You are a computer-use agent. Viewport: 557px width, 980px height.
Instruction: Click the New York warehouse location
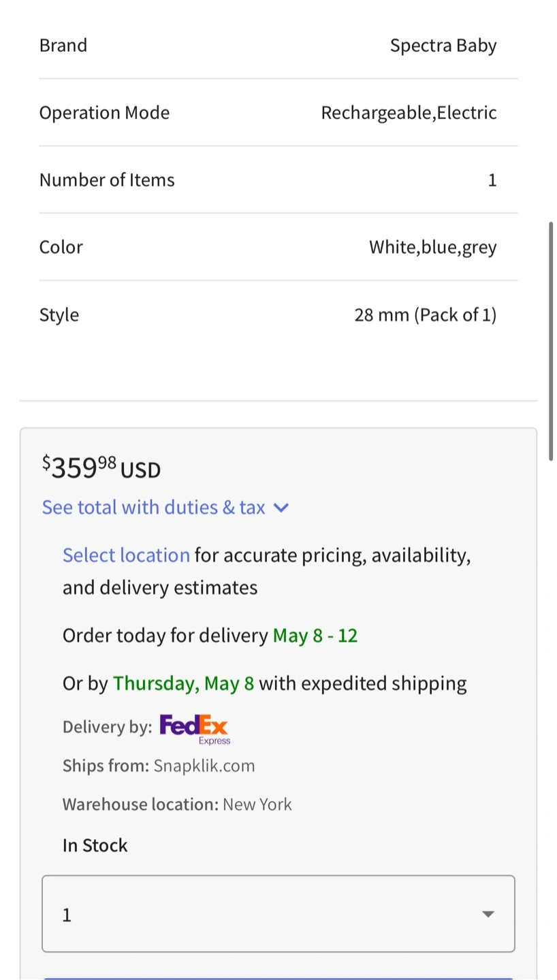pyautogui.click(x=257, y=804)
